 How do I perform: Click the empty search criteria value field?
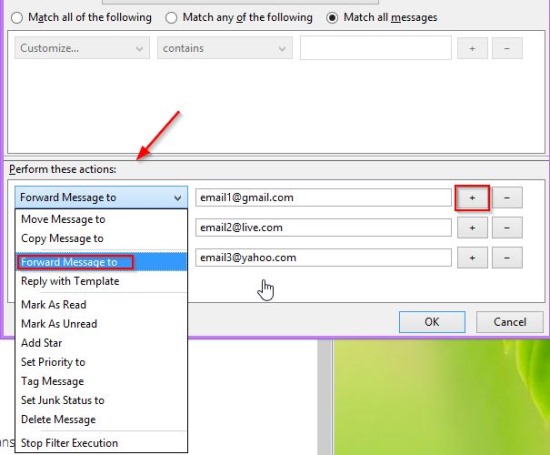click(376, 48)
